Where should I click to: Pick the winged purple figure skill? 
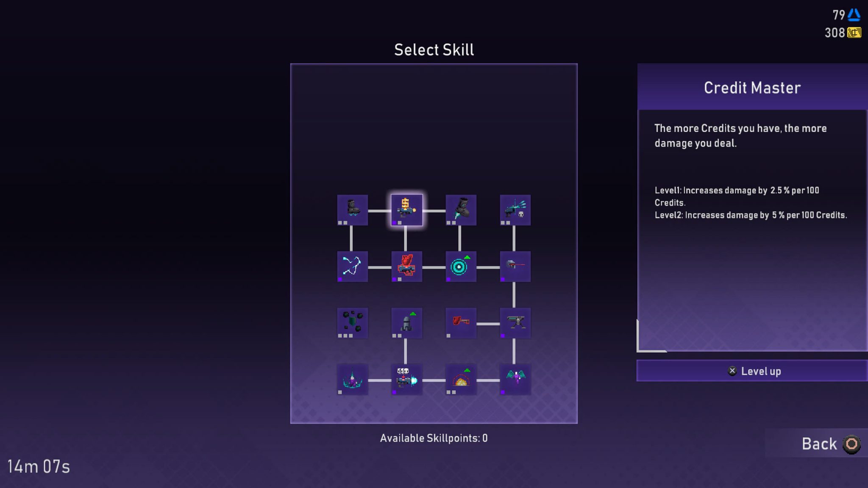(515, 379)
